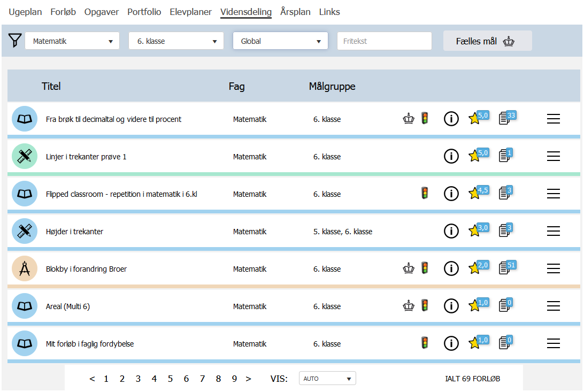
Task: Go to page 9
Action: pyautogui.click(x=234, y=379)
